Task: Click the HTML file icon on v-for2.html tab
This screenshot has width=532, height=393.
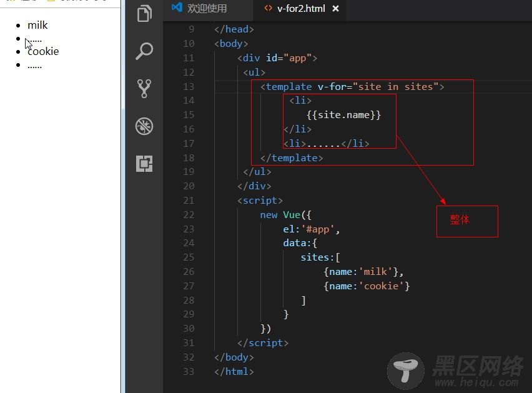Action: coord(268,8)
